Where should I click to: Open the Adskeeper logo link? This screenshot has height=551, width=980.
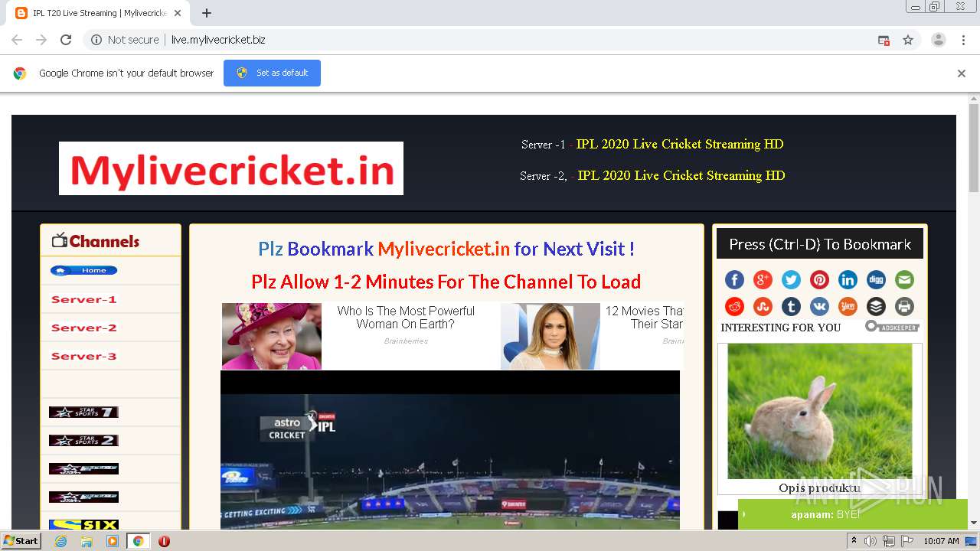(x=892, y=327)
